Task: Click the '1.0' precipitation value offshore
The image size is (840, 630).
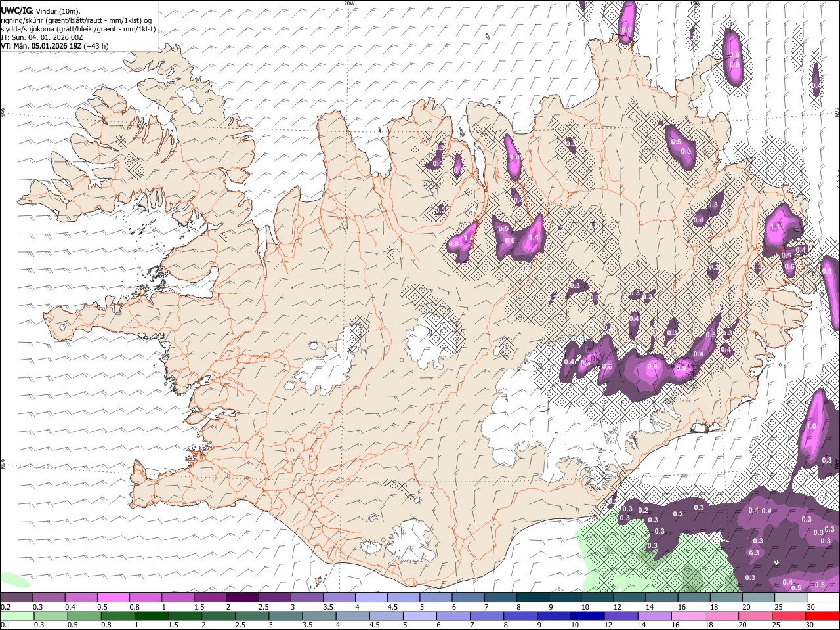Action: (x=811, y=426)
